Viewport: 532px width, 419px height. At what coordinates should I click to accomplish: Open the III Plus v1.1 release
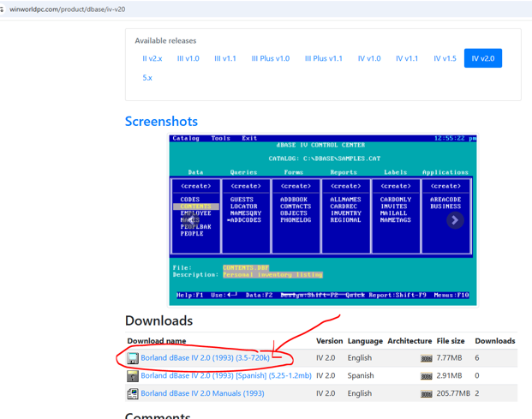[323, 58]
